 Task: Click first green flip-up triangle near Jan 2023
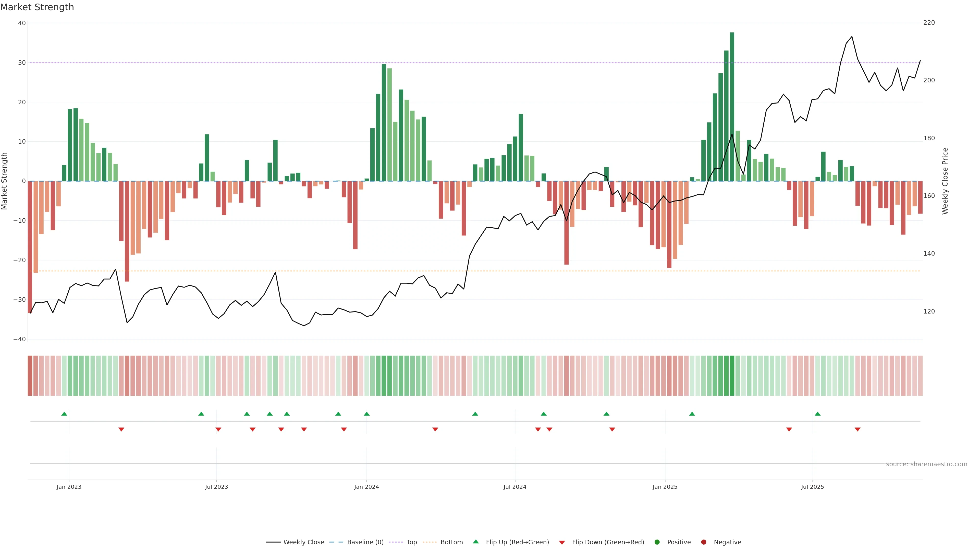(x=64, y=414)
